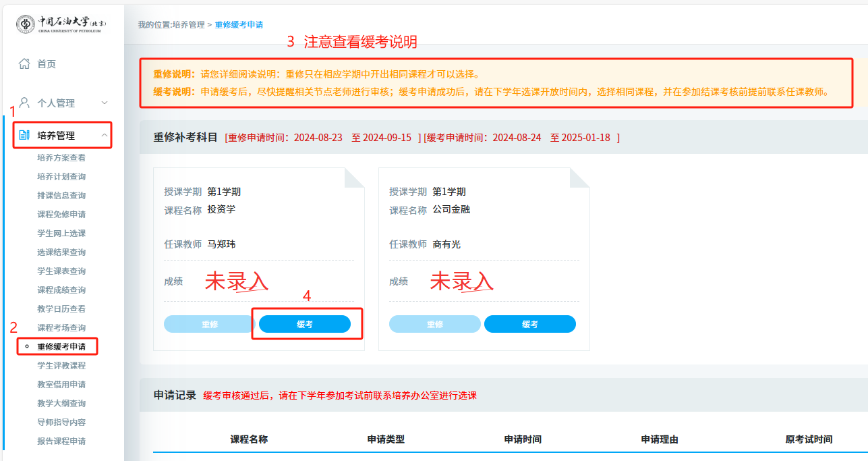
Task: Click the China University of Petroleum logo
Action: click(61, 24)
